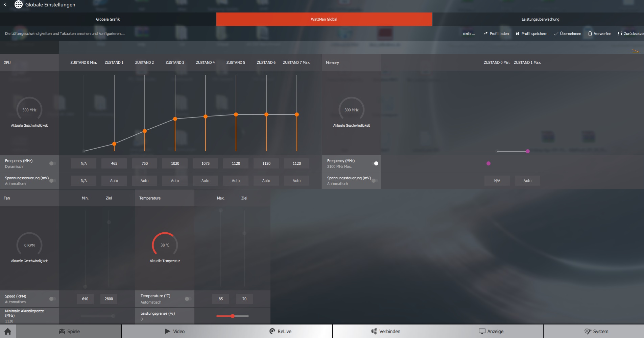Switch to the Globale Grafik tab

pyautogui.click(x=108, y=19)
